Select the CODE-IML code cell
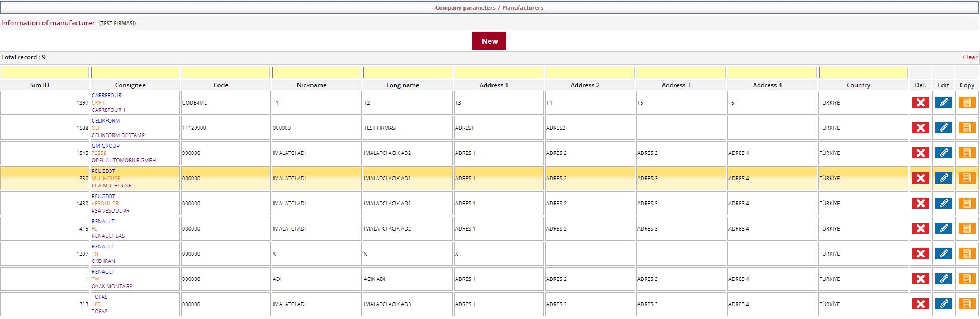Image resolution: width=980 pixels, height=319 pixels. coord(226,103)
